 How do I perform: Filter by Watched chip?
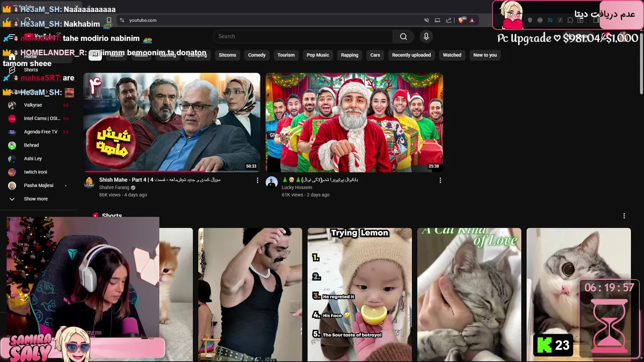(x=452, y=55)
